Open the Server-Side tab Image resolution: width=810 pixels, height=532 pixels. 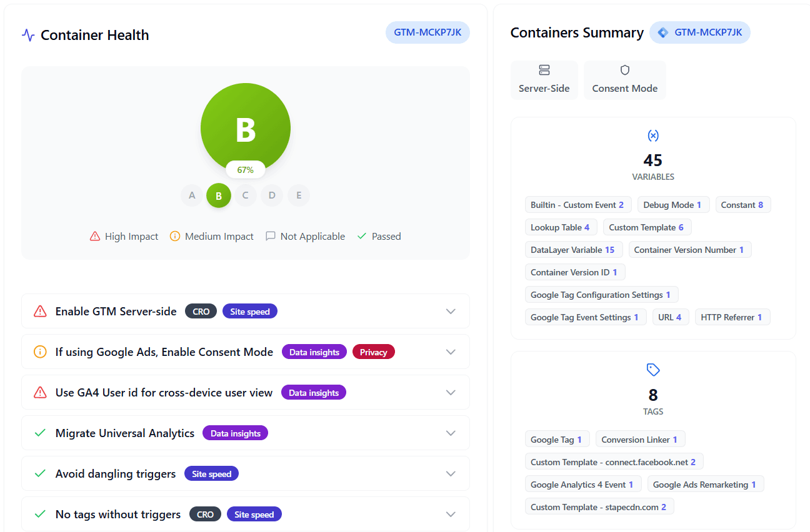pyautogui.click(x=544, y=80)
